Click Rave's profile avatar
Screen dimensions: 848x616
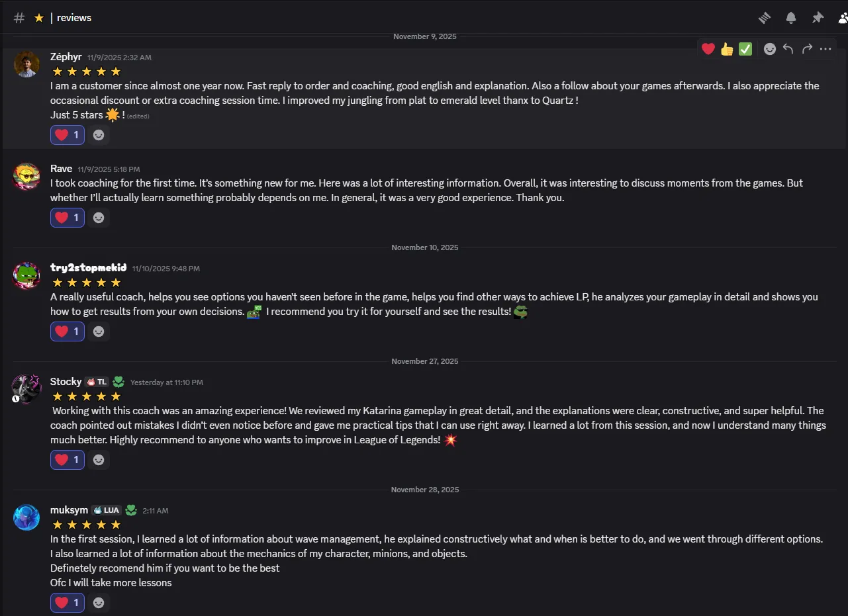point(26,177)
